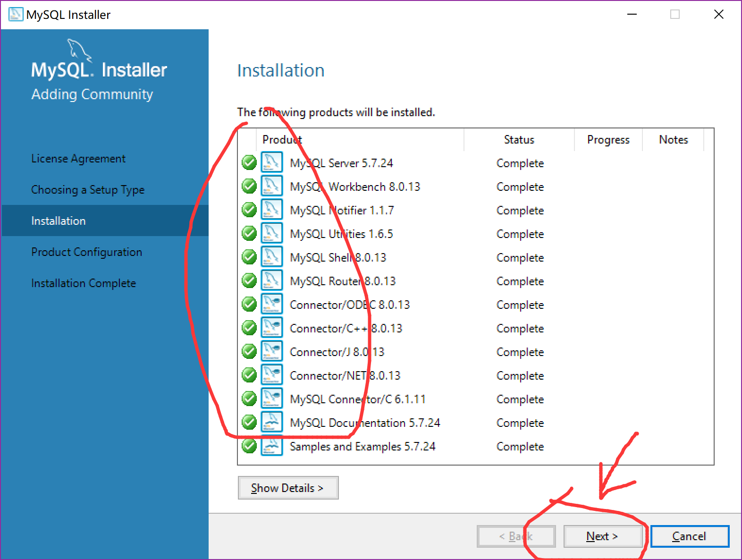742x560 pixels.
Task: Click green checkmark beside MySQL Router 8.0.13
Action: 249,280
